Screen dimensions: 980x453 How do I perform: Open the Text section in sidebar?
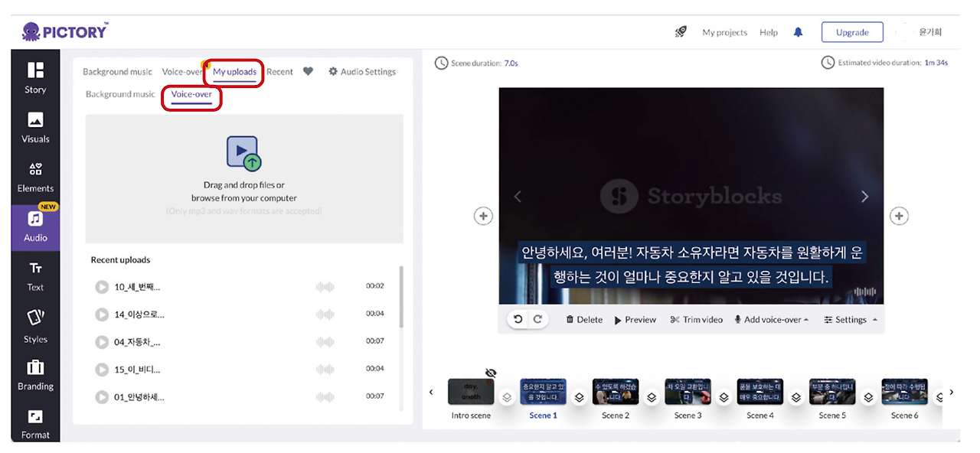(35, 276)
